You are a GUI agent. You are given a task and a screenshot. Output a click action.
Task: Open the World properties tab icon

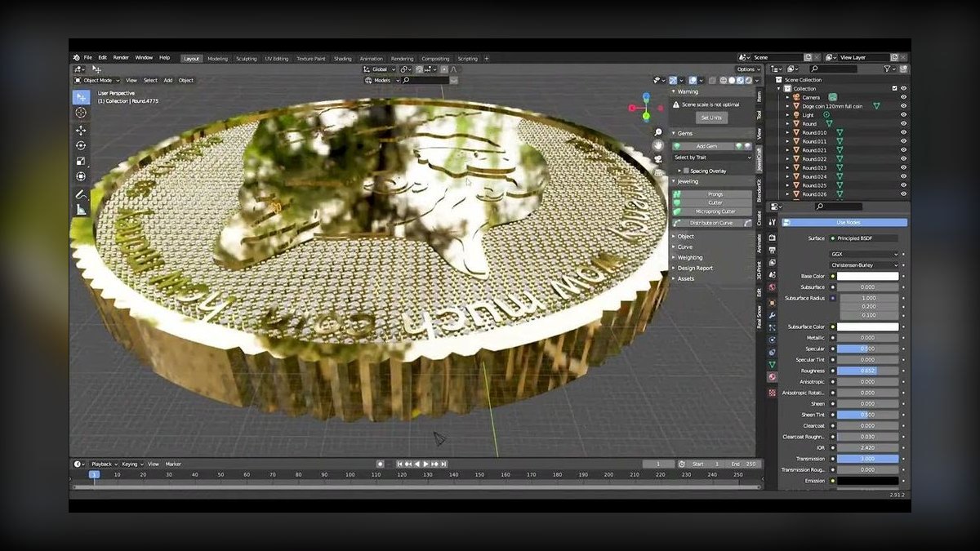pyautogui.click(x=772, y=287)
